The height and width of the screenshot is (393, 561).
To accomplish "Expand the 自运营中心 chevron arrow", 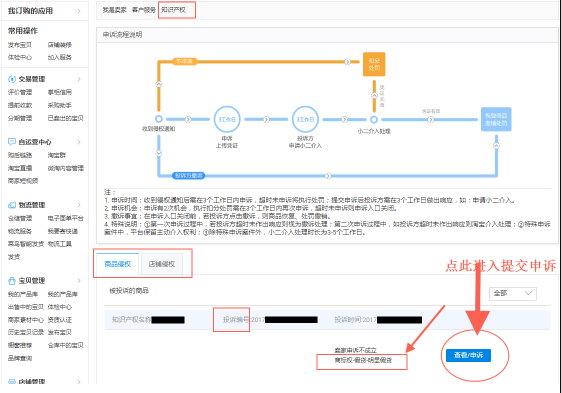I will pos(79,142).
